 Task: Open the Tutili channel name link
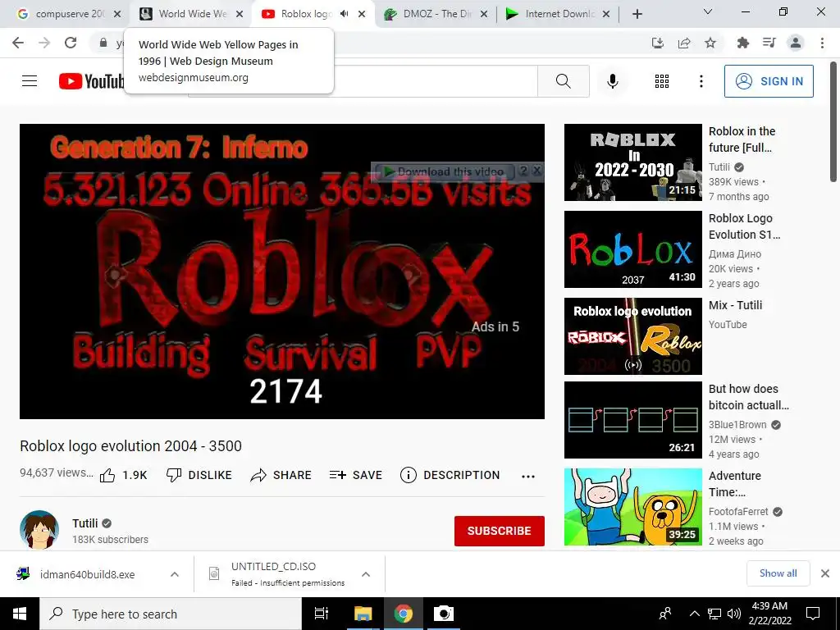coord(85,523)
